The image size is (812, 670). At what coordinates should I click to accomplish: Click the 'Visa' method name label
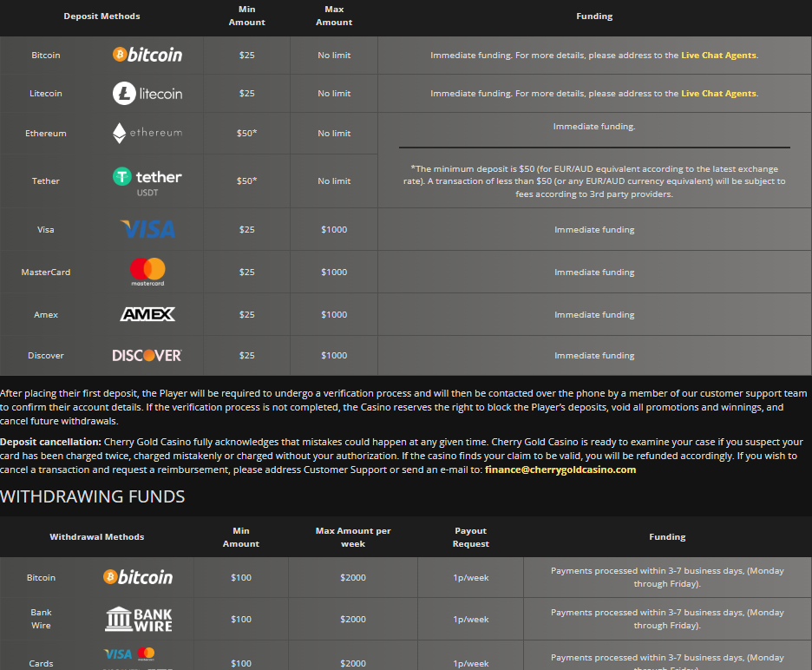tap(46, 229)
